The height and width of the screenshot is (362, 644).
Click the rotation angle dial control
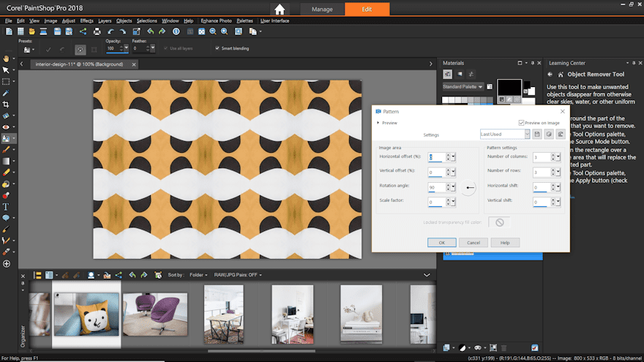click(x=469, y=188)
